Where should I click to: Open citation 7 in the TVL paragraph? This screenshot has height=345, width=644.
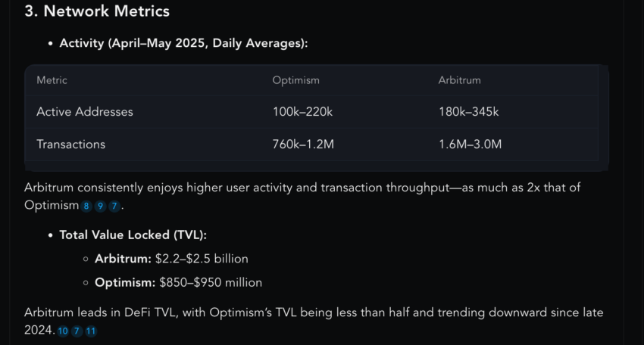tap(77, 331)
